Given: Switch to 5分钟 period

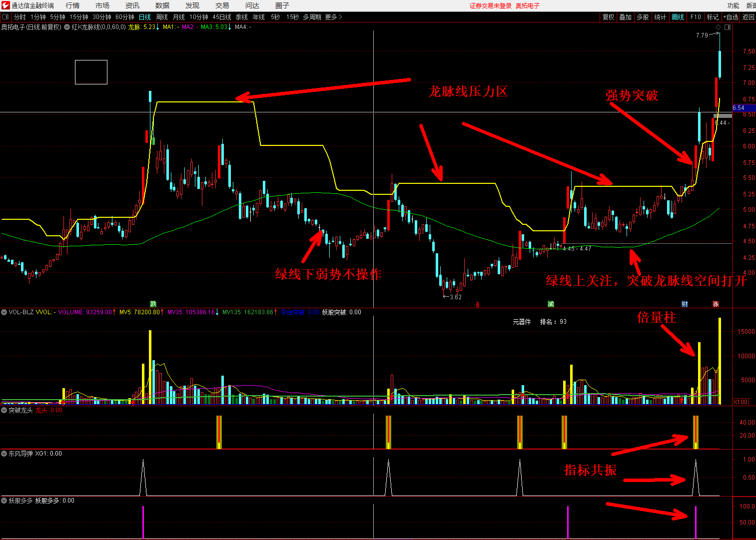Looking at the screenshot, I should [x=57, y=17].
